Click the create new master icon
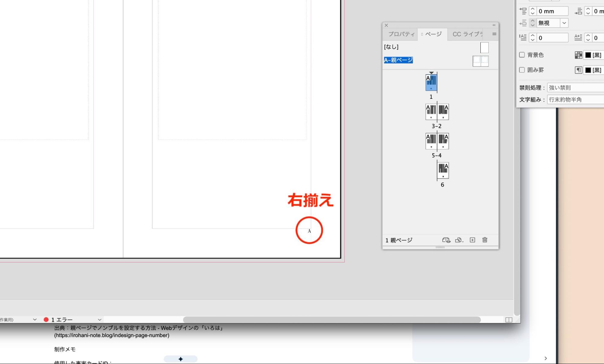 [x=459, y=240]
